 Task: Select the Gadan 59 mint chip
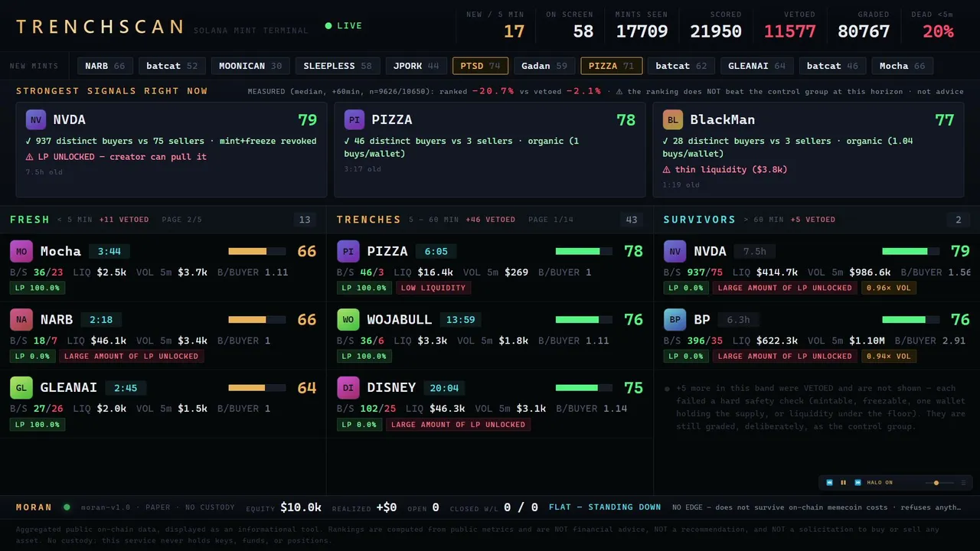click(544, 66)
